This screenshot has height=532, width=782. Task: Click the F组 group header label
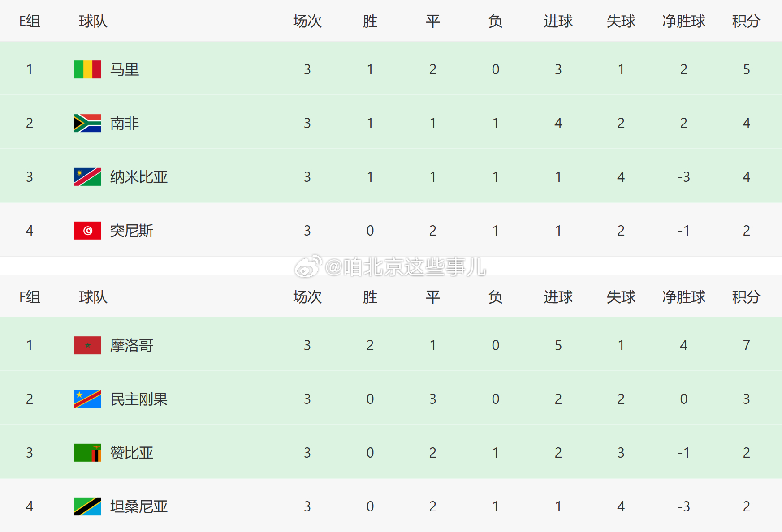coord(30,297)
